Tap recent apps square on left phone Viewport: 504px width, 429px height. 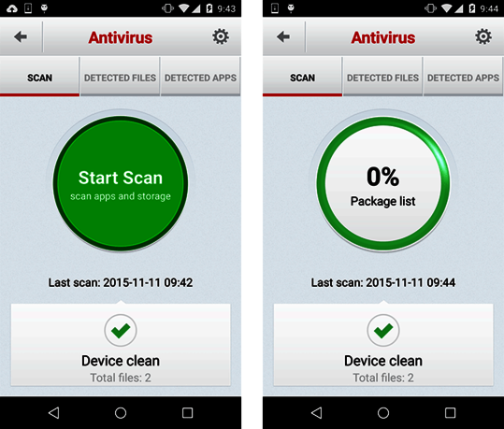coord(187,412)
